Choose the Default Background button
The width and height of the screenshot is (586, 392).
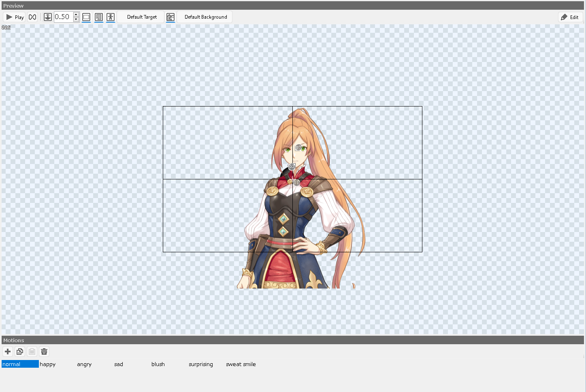coord(204,17)
